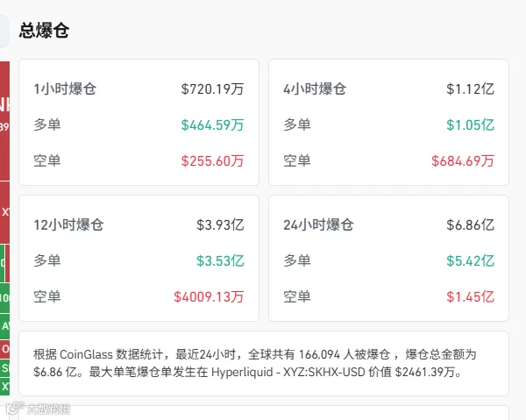Click the watermark logo at the bottom left

coord(38,409)
